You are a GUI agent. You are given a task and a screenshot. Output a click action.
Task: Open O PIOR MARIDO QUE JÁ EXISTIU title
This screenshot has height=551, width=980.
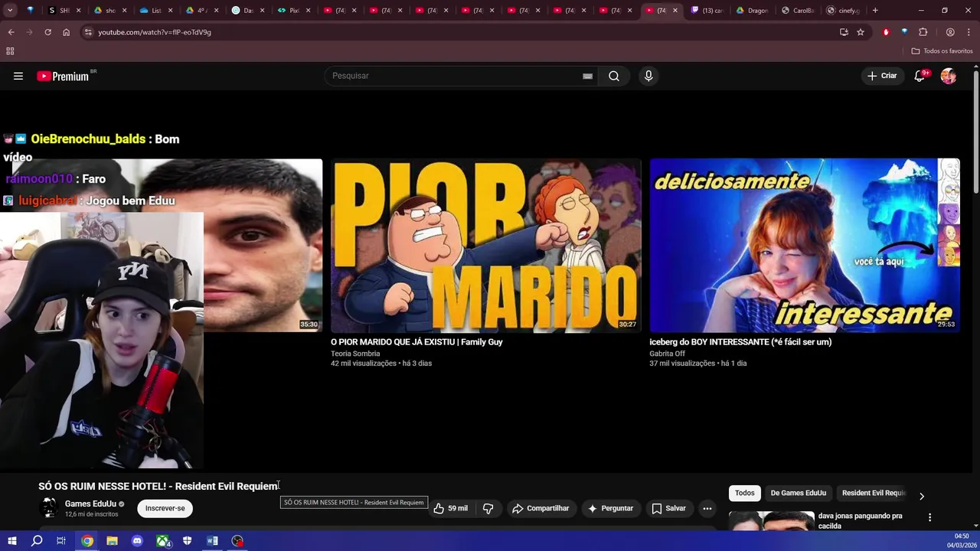[416, 342]
